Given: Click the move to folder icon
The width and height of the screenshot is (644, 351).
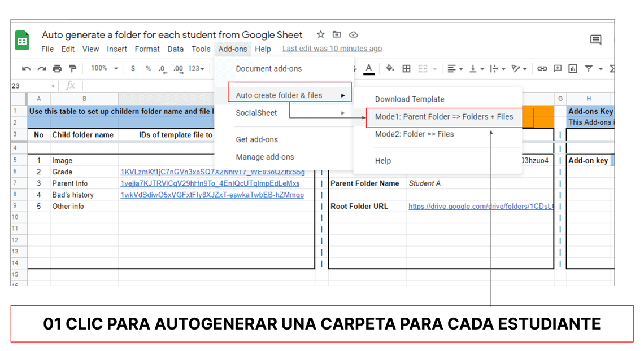Looking at the screenshot, I should [337, 34].
